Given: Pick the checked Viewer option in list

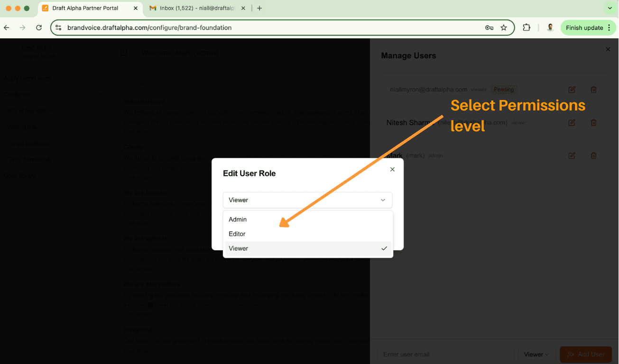Looking at the screenshot, I should (308, 248).
